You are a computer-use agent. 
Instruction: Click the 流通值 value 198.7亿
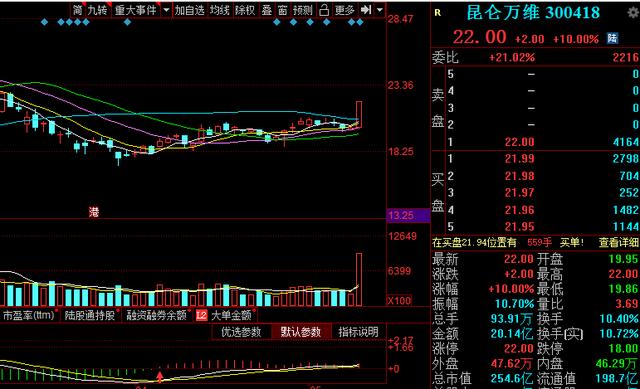[617, 378]
